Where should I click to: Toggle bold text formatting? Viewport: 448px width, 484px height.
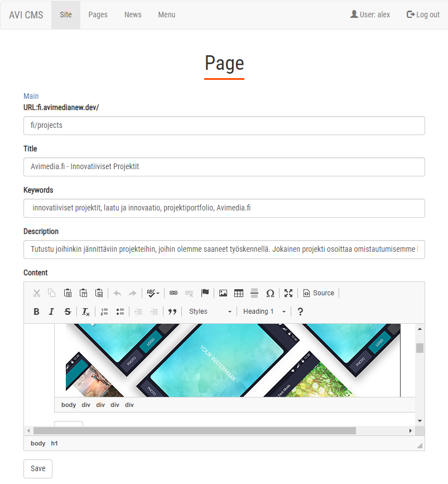coord(36,312)
